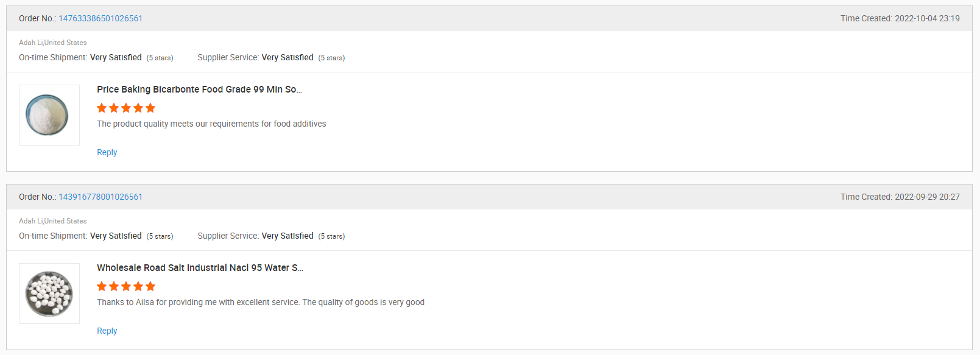Open order number 147633386501026561
The height and width of the screenshot is (355, 980).
click(x=100, y=18)
